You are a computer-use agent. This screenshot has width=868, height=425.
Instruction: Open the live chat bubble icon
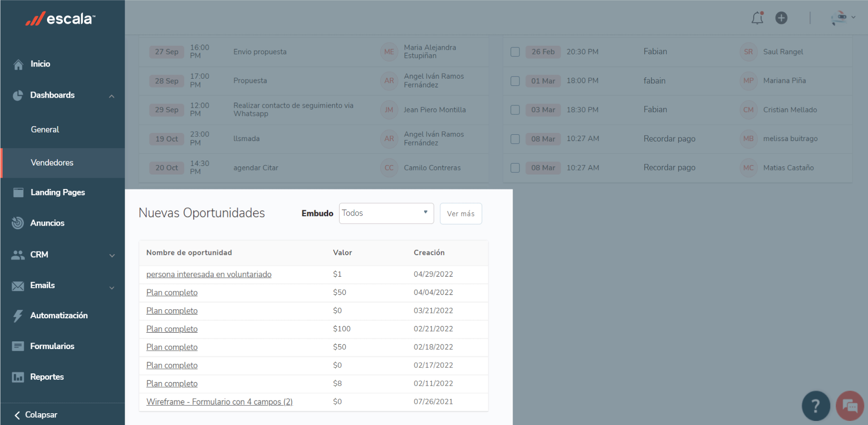coord(850,406)
